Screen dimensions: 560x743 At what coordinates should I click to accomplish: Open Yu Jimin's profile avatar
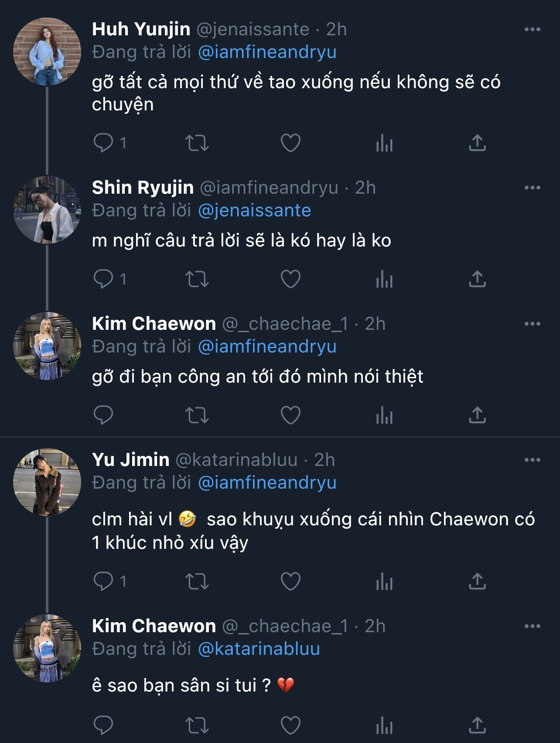pyautogui.click(x=47, y=482)
